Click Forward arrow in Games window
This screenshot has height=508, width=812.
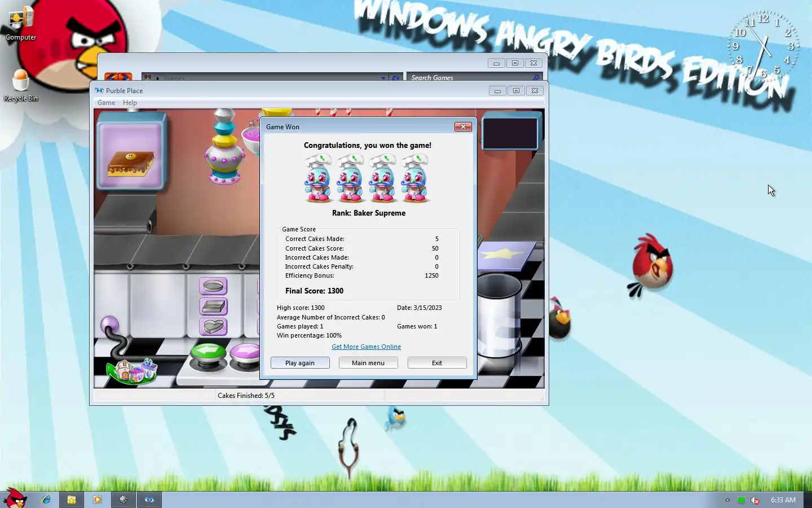point(125,77)
